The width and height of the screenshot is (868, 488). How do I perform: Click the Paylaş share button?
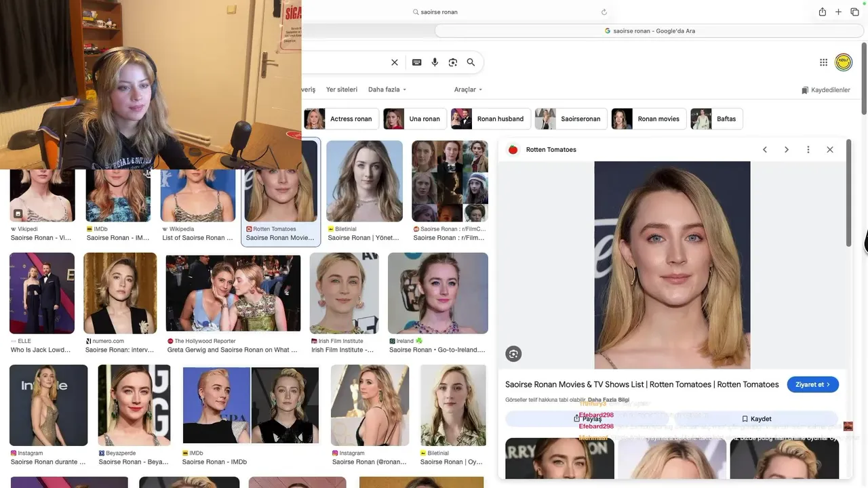[x=587, y=419]
